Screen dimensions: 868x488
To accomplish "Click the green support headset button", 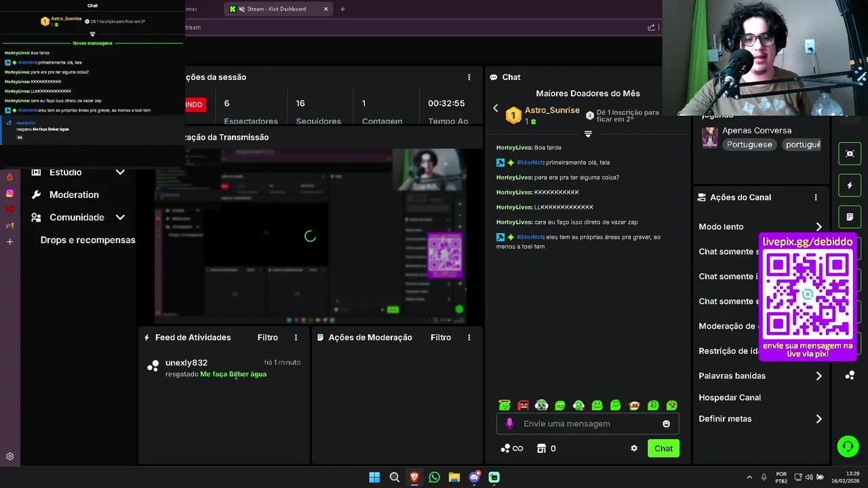I will tap(848, 446).
